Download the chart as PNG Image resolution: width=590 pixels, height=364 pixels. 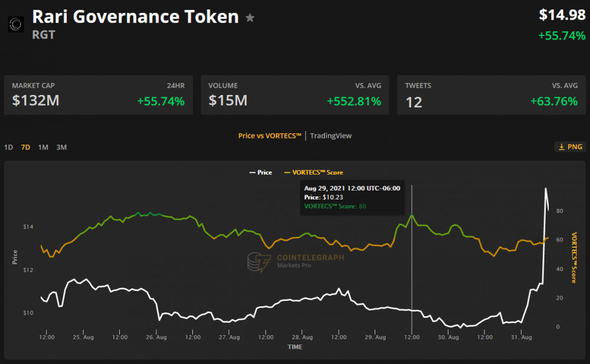[570, 147]
